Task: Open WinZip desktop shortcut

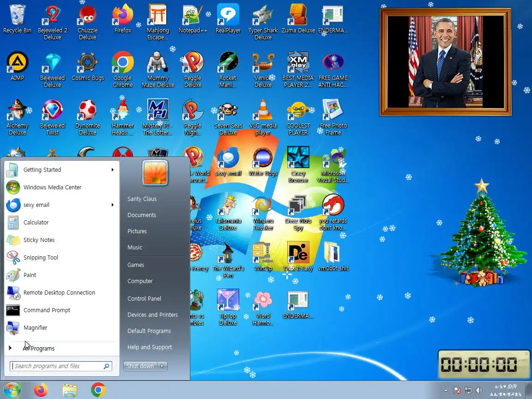Action: (263, 256)
